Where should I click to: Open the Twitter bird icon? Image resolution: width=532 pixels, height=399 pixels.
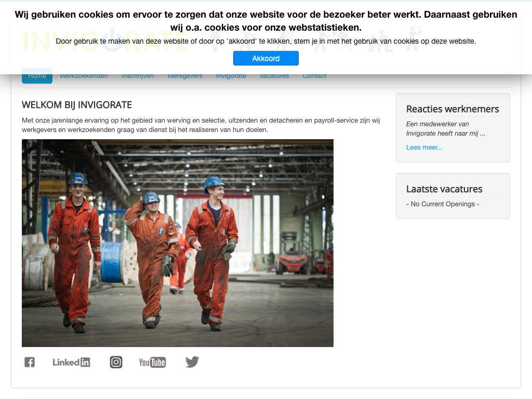coord(192,362)
